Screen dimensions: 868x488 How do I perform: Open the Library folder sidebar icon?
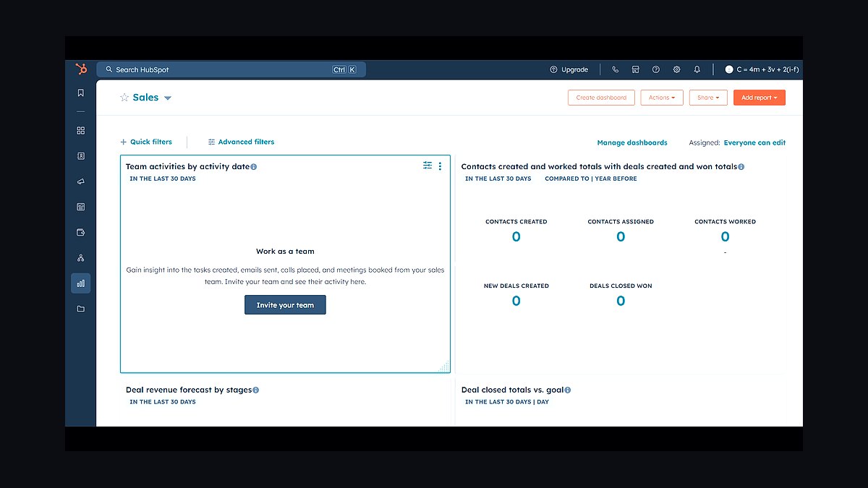click(x=81, y=309)
